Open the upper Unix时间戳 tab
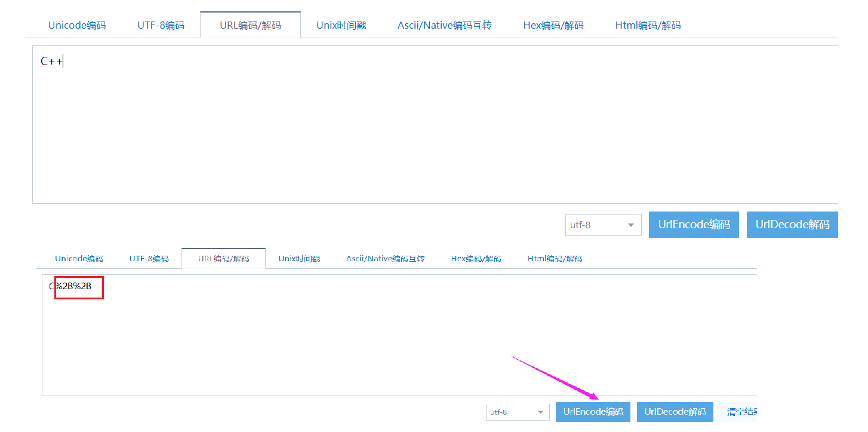 click(341, 25)
